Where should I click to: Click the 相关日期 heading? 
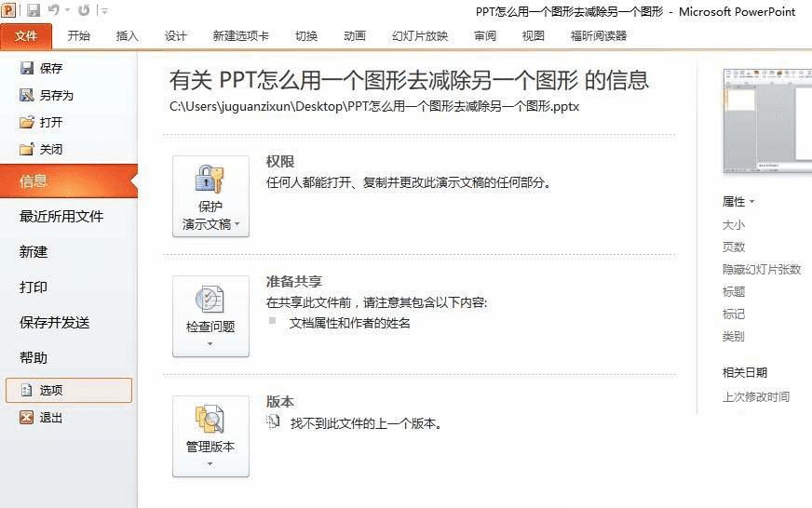click(745, 372)
